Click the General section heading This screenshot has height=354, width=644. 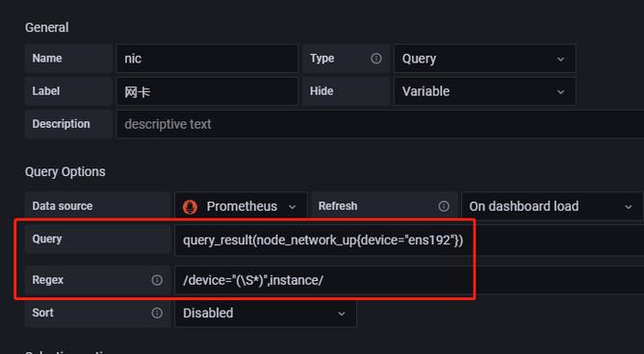pos(47,28)
